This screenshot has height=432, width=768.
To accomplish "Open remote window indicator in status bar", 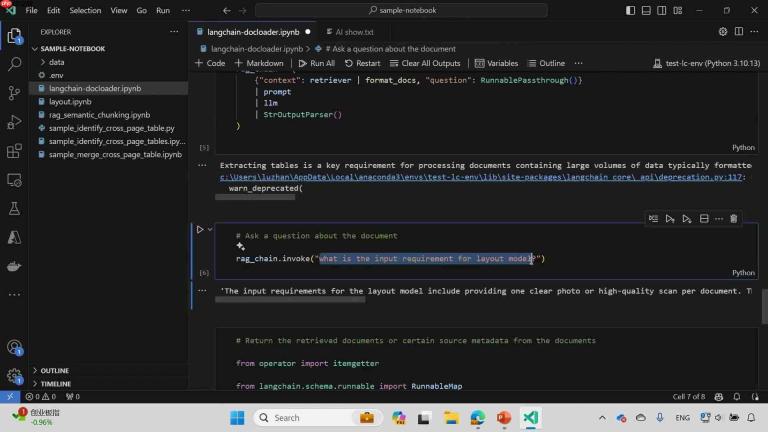I will [x=10, y=397].
